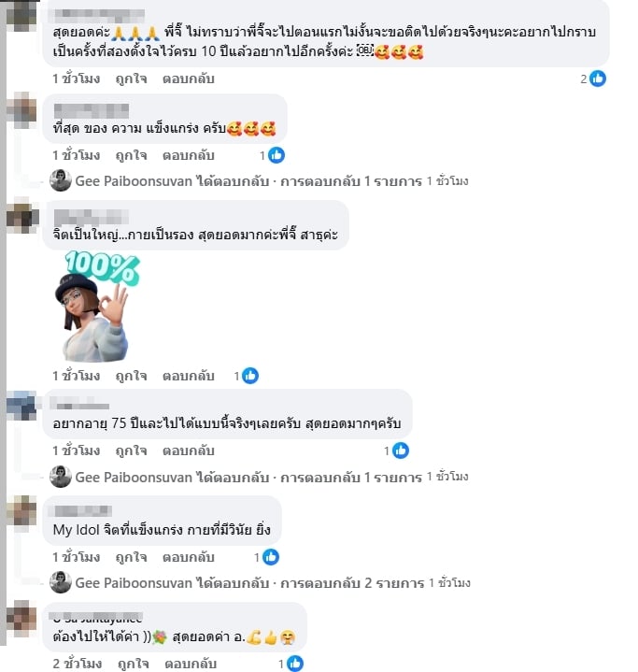Click like reaction icon on My Idol comment
Viewport: 638px width, 672px height.
(270, 557)
